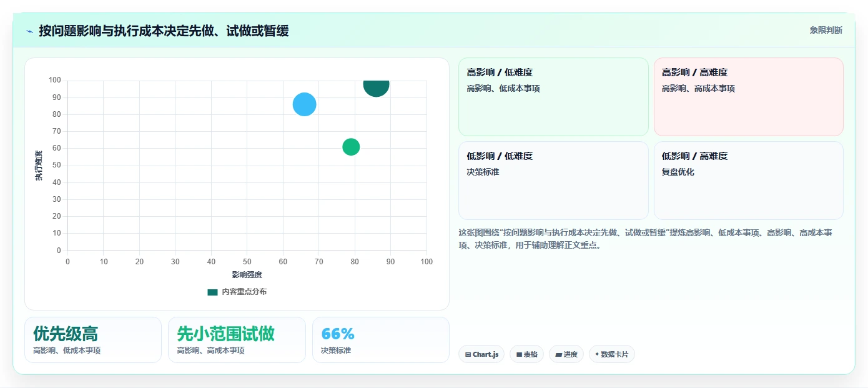Click the description paragraph starting 这张图围绕

pos(645,239)
